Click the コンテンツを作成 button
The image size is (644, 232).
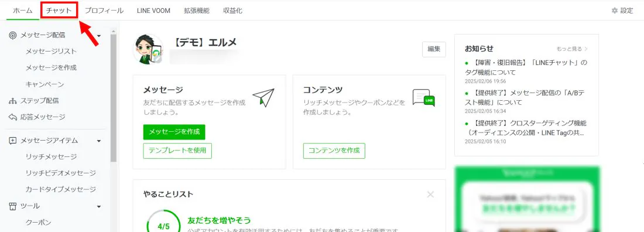point(334,151)
